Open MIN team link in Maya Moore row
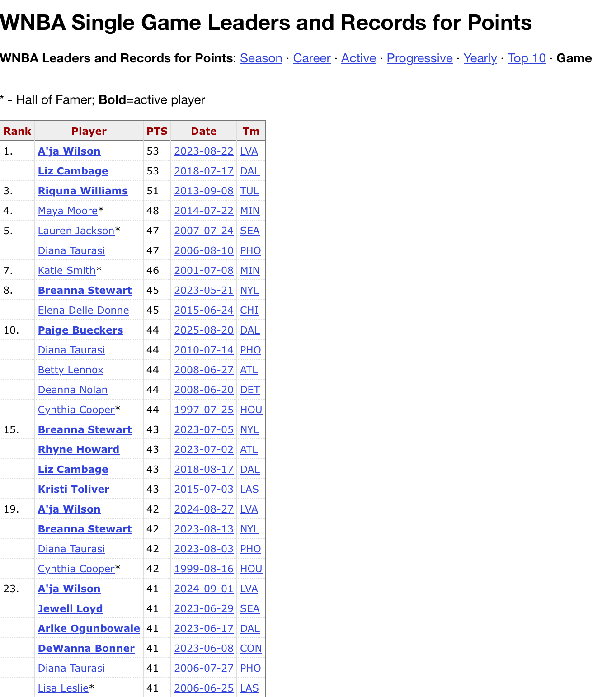 (x=250, y=211)
